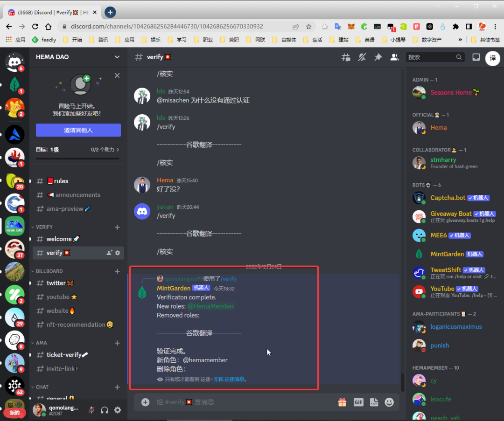Open the 0/2 个助力 boost progress
504x421 pixels.
click(105, 150)
